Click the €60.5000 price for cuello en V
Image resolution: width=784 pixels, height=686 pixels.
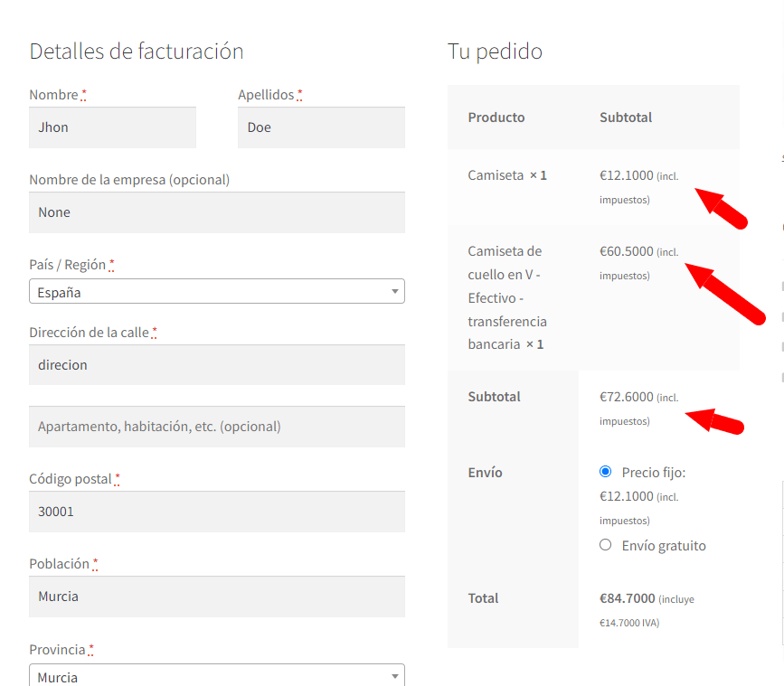click(627, 251)
